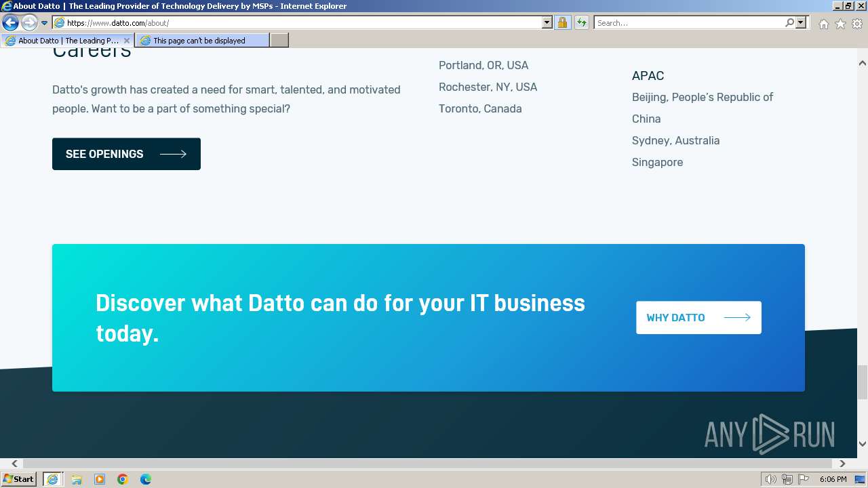The width and height of the screenshot is (868, 488).
Task: Open the Home icon
Action: click(823, 24)
